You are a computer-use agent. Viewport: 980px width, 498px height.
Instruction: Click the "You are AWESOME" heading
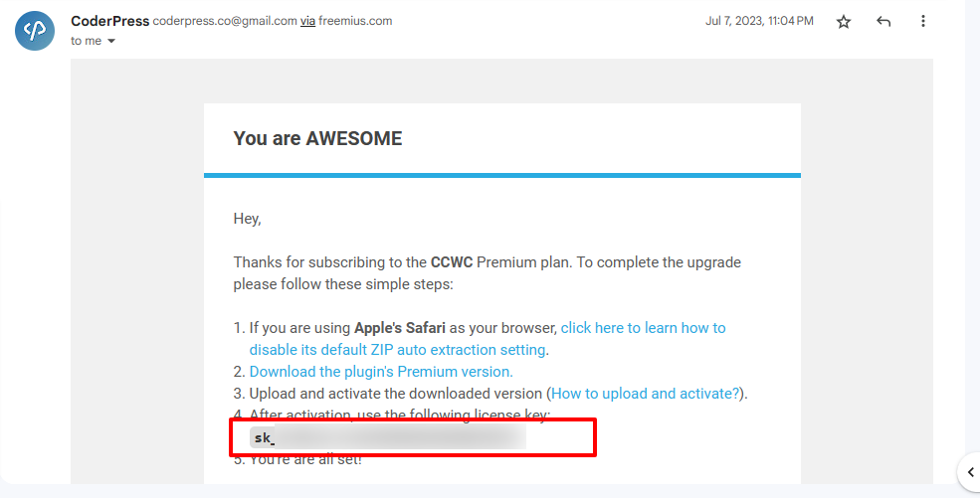[317, 139]
